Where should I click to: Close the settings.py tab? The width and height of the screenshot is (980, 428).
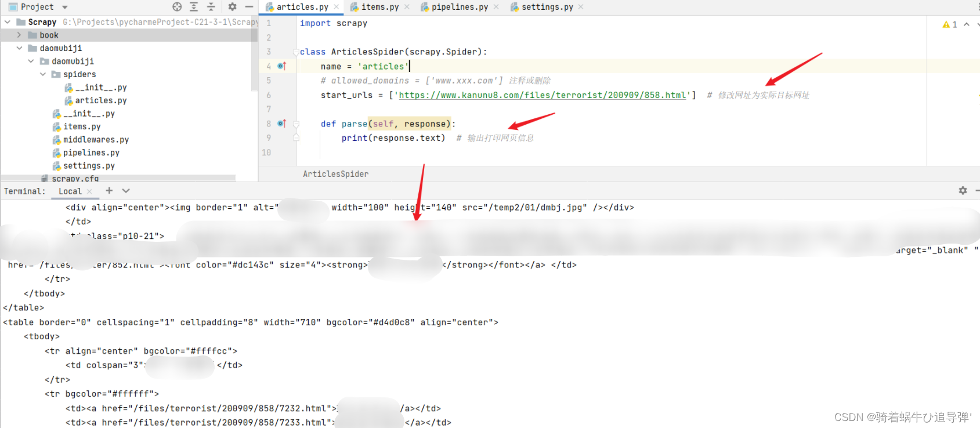point(581,7)
